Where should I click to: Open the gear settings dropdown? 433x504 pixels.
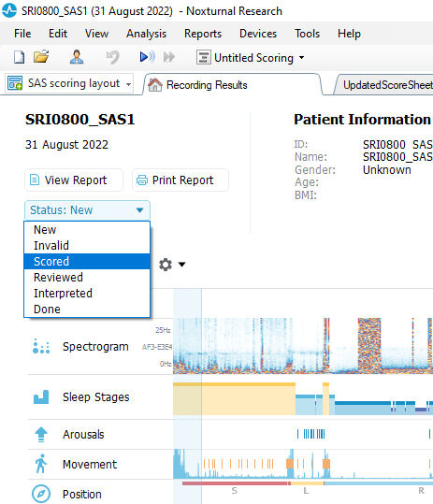(x=172, y=265)
